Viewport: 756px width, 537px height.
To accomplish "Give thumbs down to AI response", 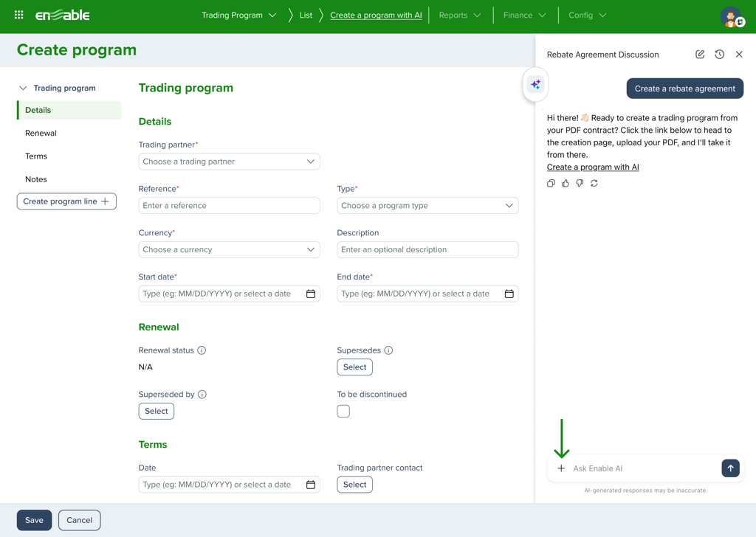I will pos(580,183).
